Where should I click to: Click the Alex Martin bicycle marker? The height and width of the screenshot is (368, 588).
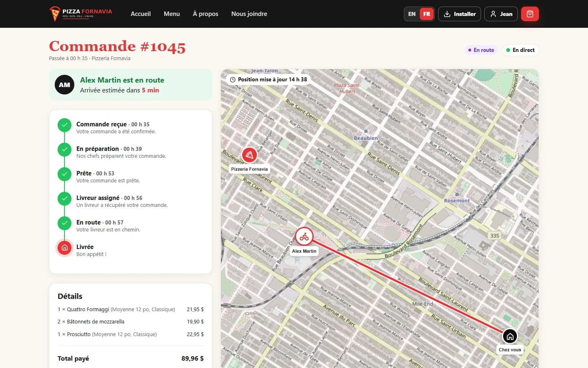point(304,236)
